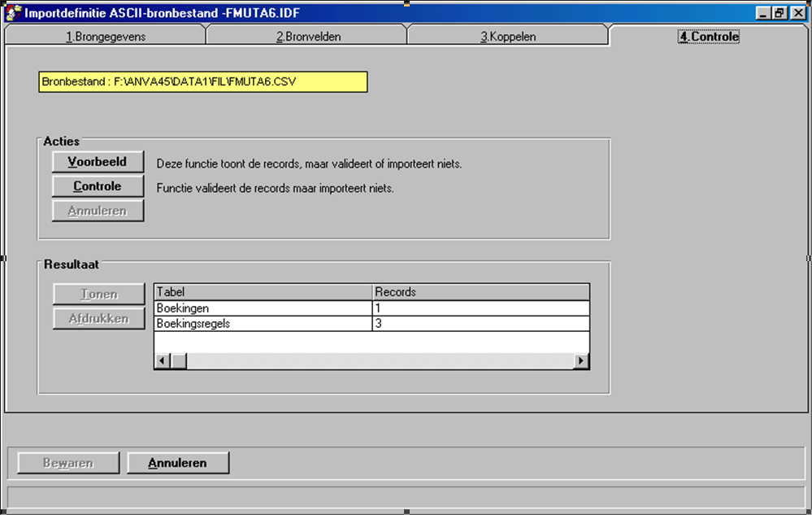
Task: Switch to the 2.Bronvelden tab
Action: (x=307, y=35)
